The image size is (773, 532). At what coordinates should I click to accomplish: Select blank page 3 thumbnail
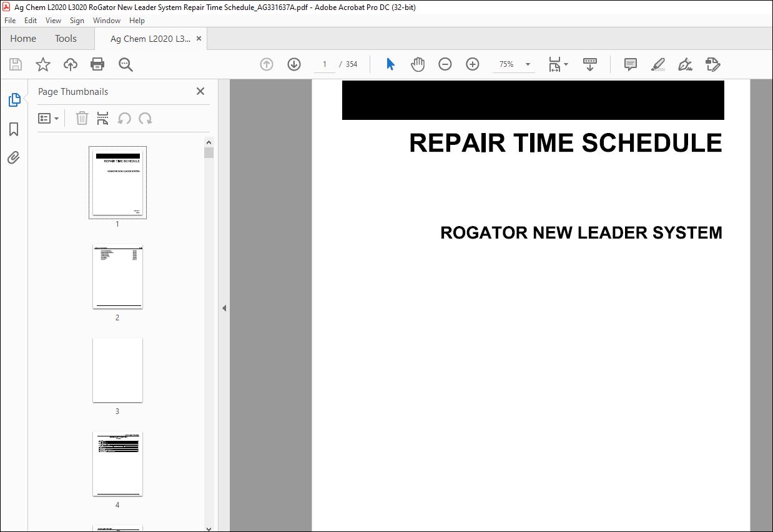click(117, 370)
